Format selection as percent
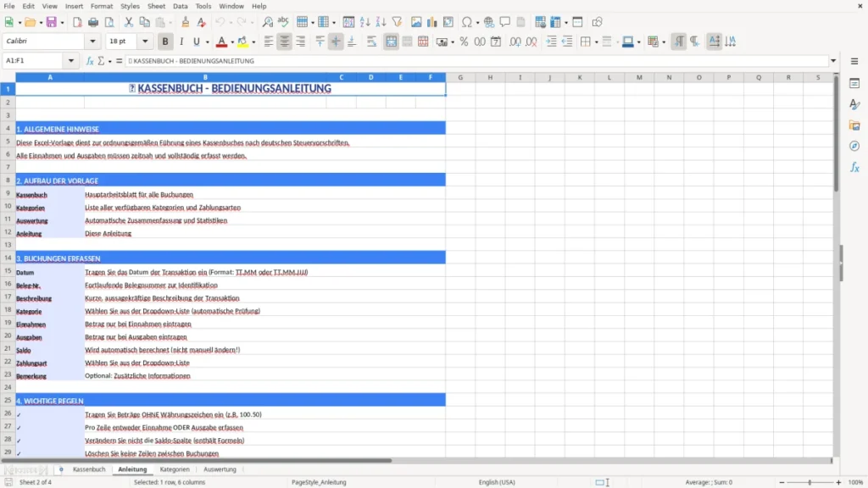868x488 pixels. [x=464, y=42]
